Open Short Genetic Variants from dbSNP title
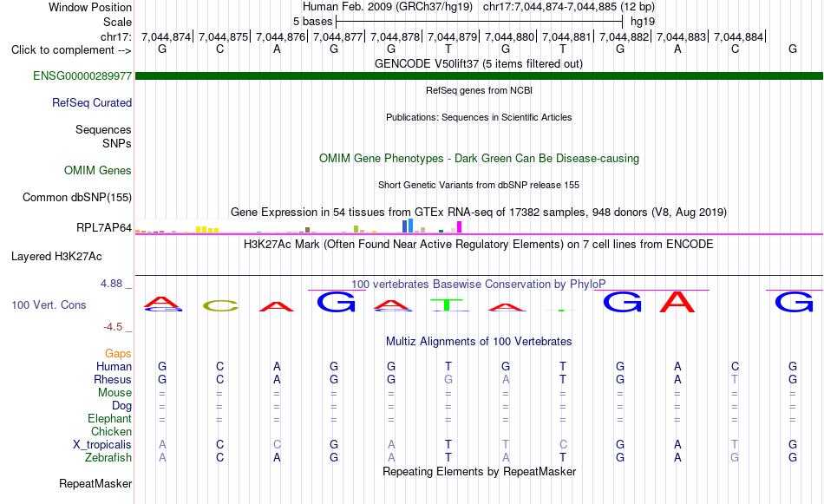The height and width of the screenshot is (504, 824). pos(479,185)
